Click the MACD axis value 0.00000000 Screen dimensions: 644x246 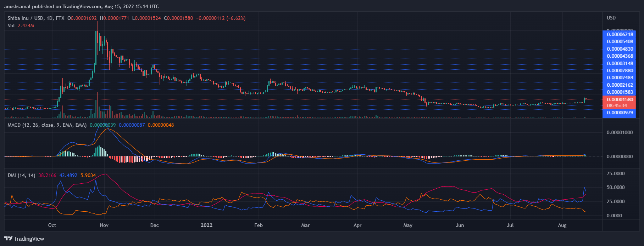(620, 156)
